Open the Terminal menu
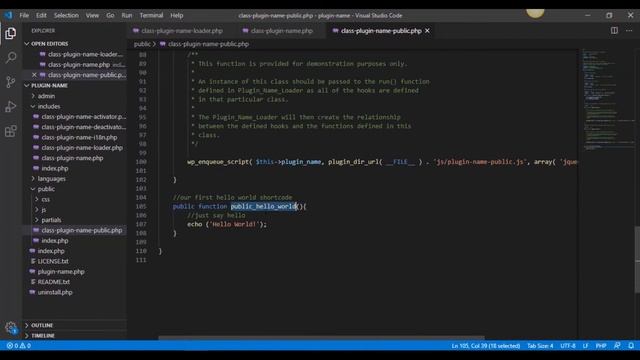 (x=151, y=16)
